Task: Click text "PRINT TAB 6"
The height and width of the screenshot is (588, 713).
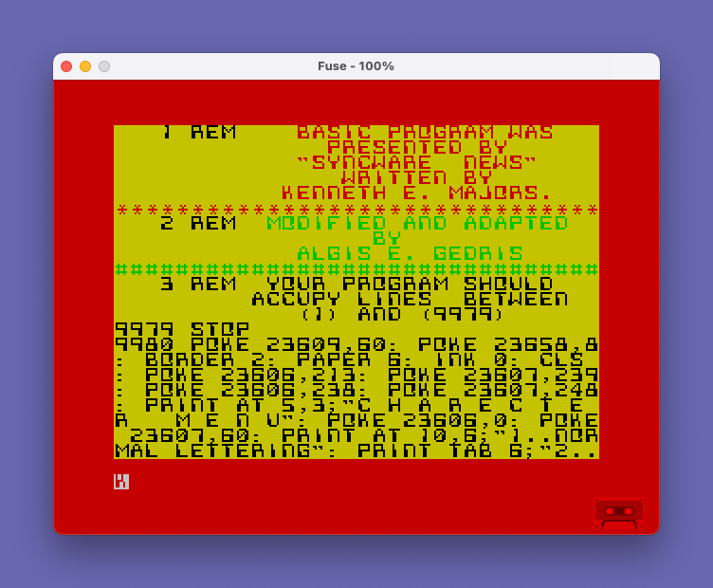Action: (x=439, y=451)
